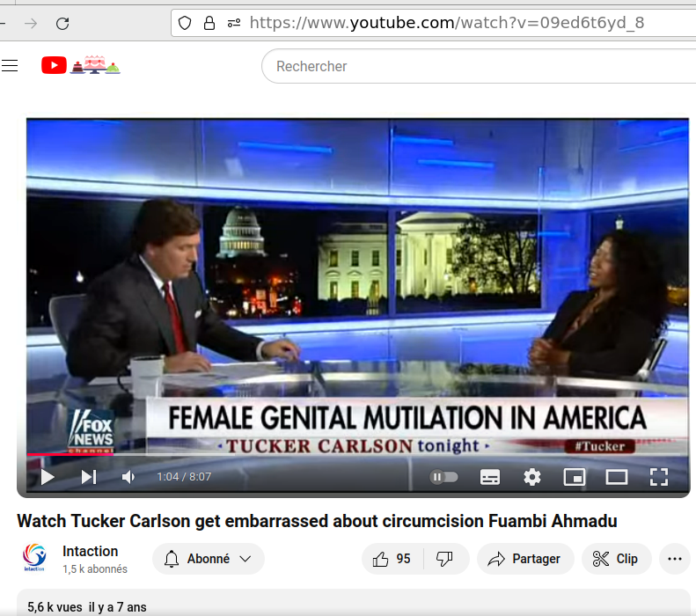Enable miniplayer mode

pos(575,477)
